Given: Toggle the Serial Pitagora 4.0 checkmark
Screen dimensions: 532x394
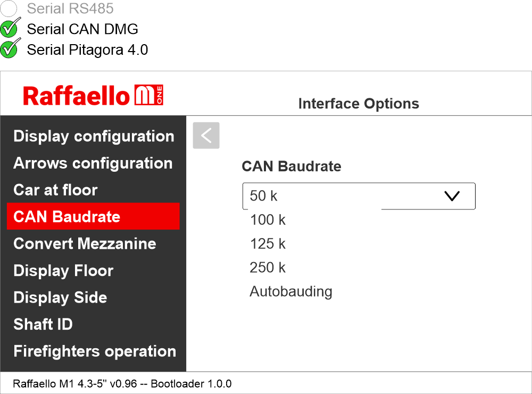Looking at the screenshot, I should (x=10, y=49).
